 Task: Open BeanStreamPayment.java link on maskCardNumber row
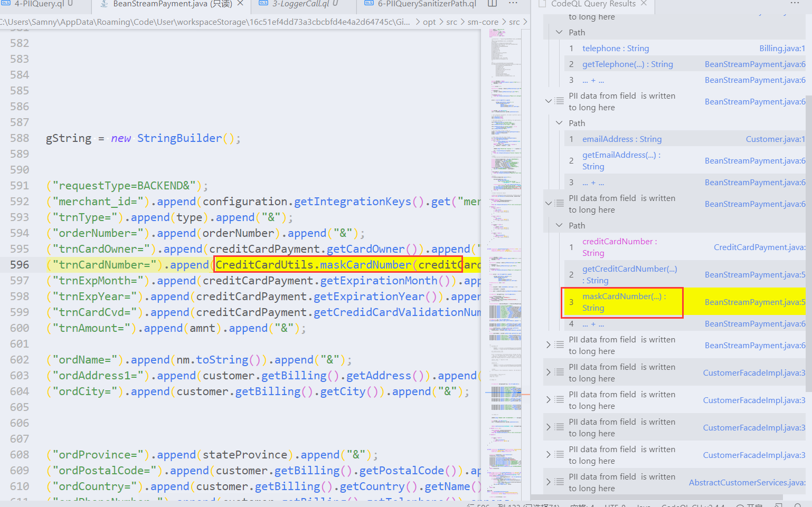tap(755, 302)
